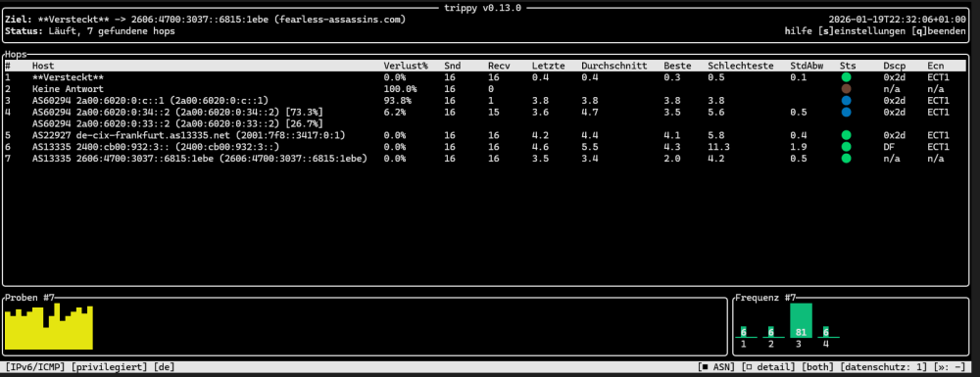Viewport: 980px width, 377px height.
Task: Click the tall 81 frequency bar
Action: click(802, 320)
